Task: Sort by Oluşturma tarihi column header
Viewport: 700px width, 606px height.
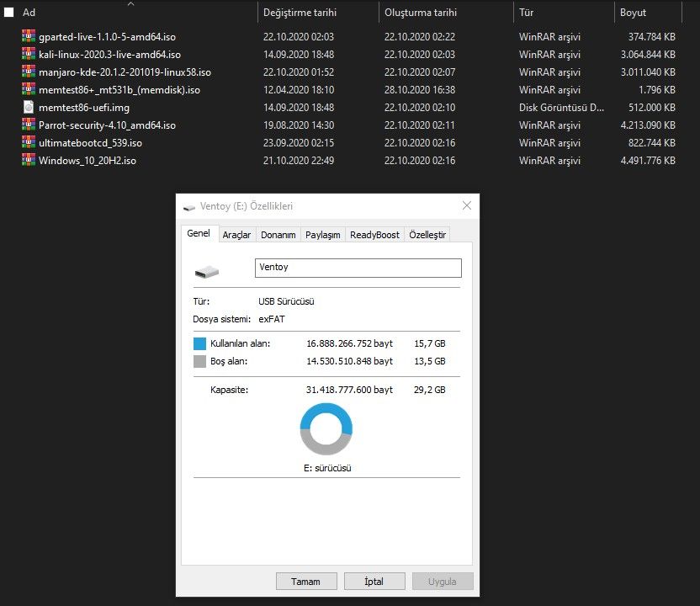Action: click(x=421, y=13)
